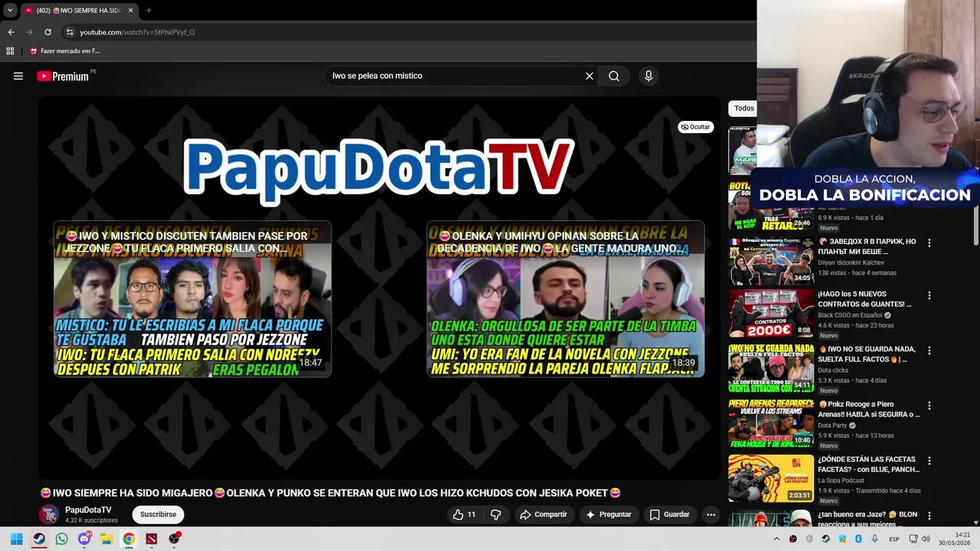This screenshot has height=551, width=980.
Task: Open suggested video 'OLENKA Y UMIHYU OPINAN'
Action: pyautogui.click(x=565, y=298)
